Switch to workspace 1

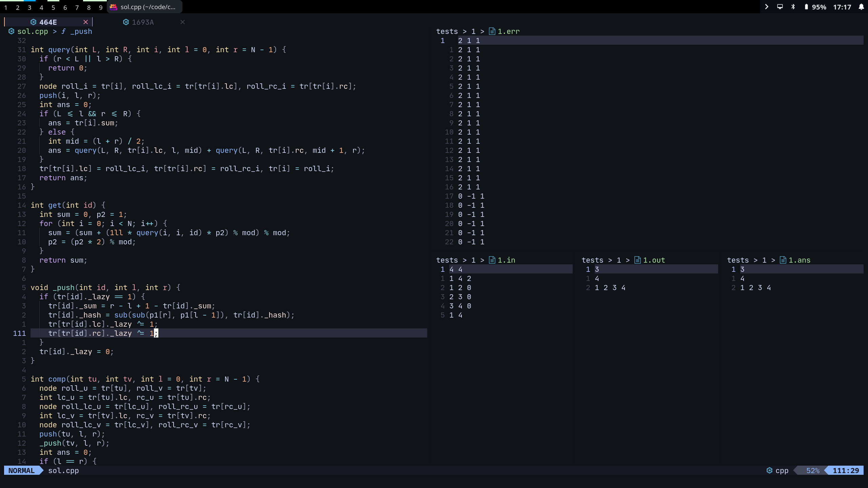click(6, 7)
